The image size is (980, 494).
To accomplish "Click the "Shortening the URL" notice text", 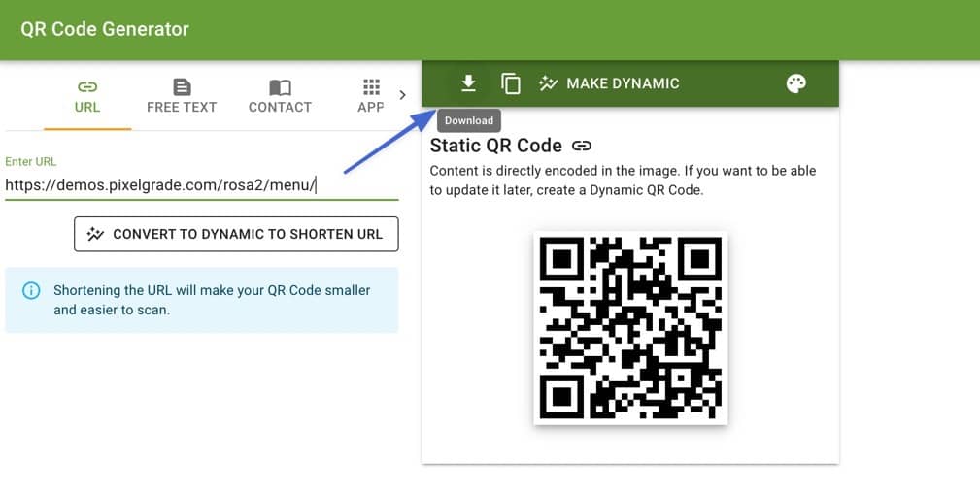I will pyautogui.click(x=212, y=300).
